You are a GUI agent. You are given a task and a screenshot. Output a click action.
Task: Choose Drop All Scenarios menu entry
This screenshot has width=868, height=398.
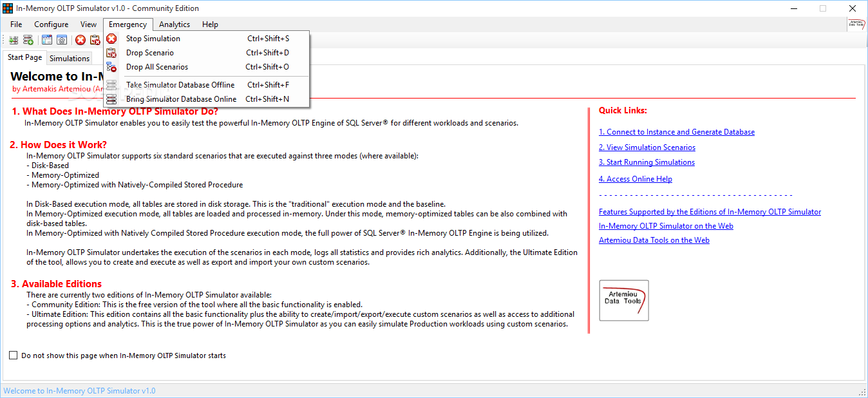pos(207,67)
